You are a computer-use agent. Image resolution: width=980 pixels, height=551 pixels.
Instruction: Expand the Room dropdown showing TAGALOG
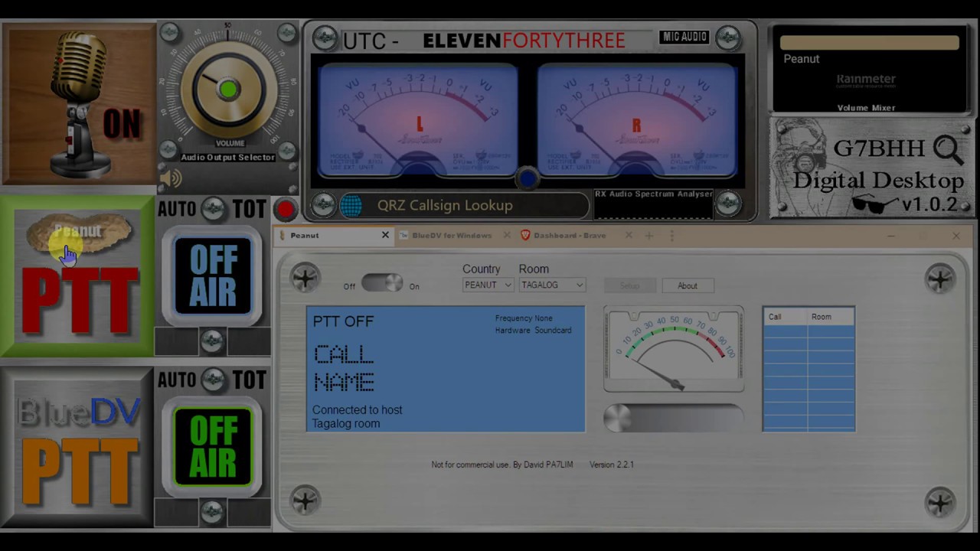click(552, 285)
